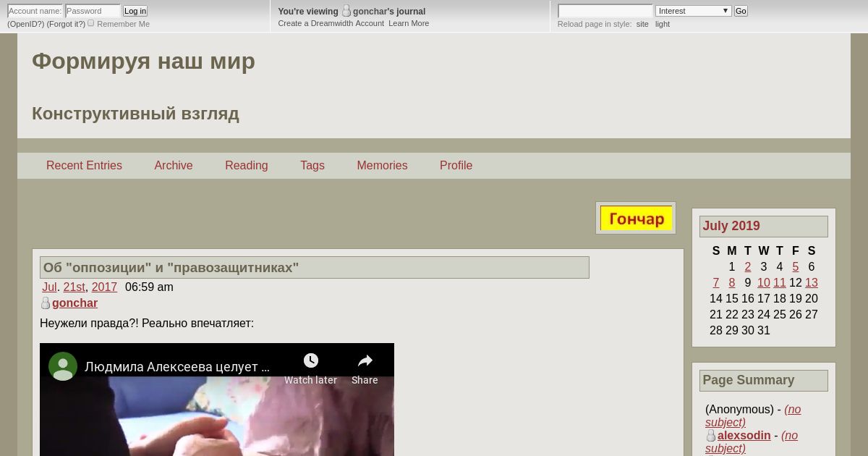The height and width of the screenshot is (456, 868).
Task: Click the gonchar's journal link in header
Action: pyautogui.click(x=389, y=12)
